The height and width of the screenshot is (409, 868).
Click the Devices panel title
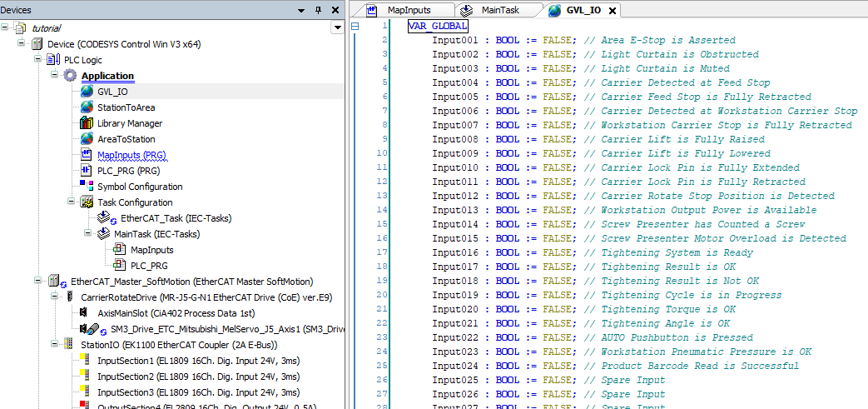(16, 11)
